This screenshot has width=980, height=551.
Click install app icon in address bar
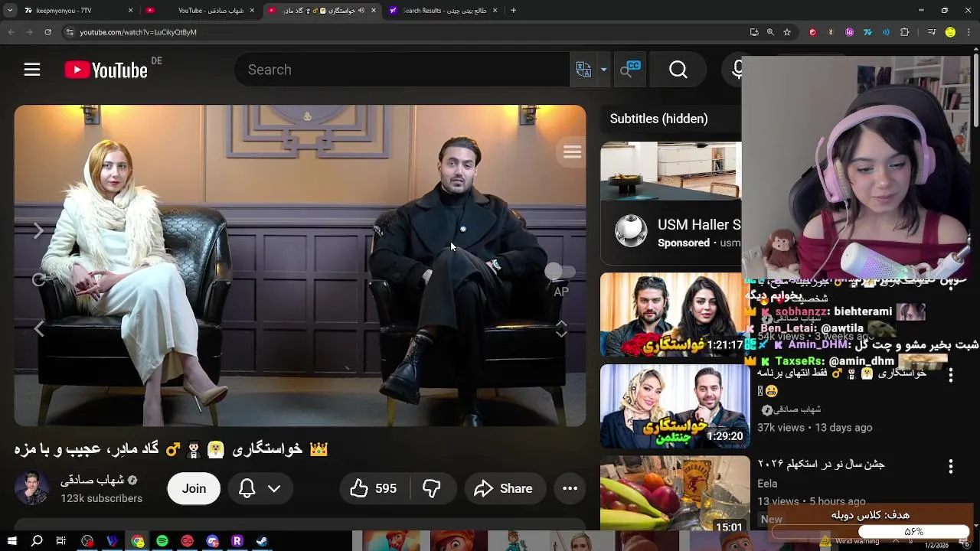click(x=754, y=32)
